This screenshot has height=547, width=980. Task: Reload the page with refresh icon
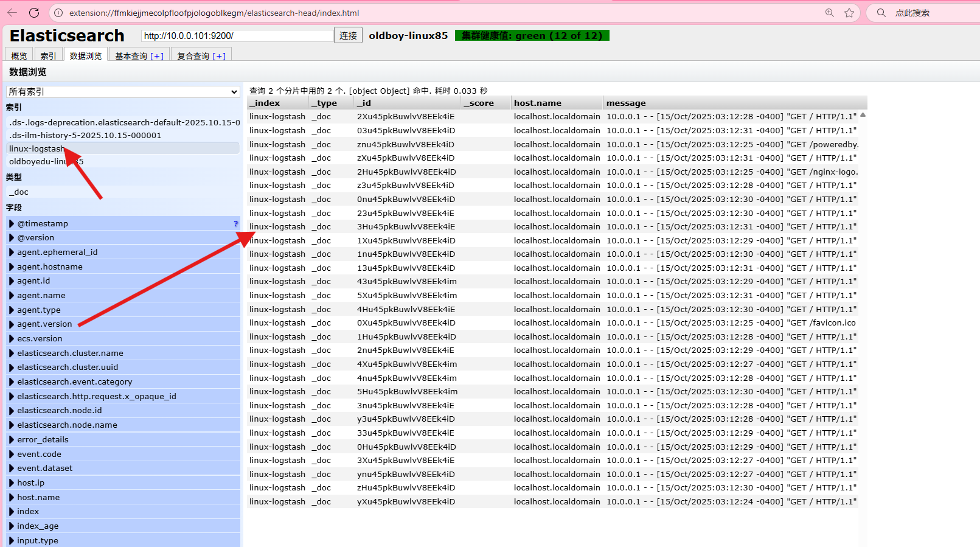click(34, 13)
